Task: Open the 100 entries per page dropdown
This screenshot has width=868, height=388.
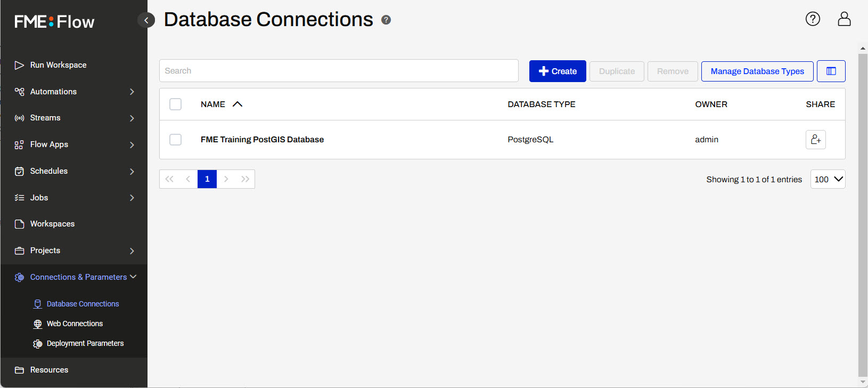Action: (828, 180)
